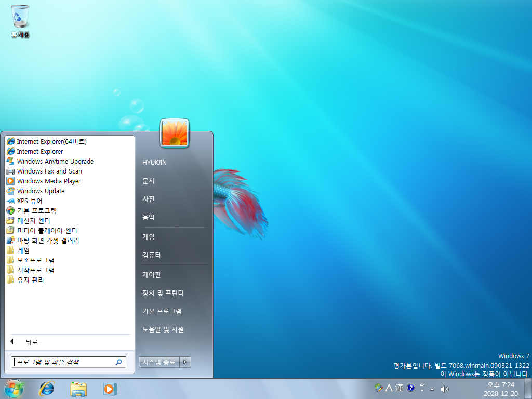532x399 pixels.
Task: Open 사진 from the Start menu
Action: pos(148,199)
